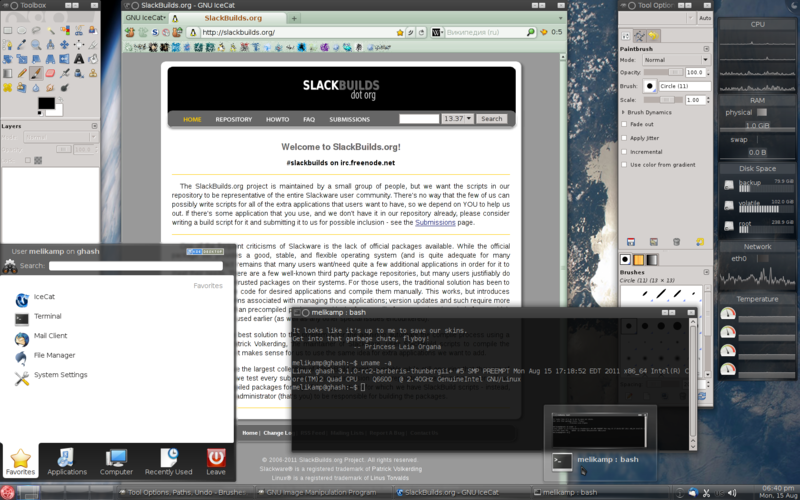800x500 pixels.
Task: Choose the Scissors Select tool
Action: [x=79, y=30]
